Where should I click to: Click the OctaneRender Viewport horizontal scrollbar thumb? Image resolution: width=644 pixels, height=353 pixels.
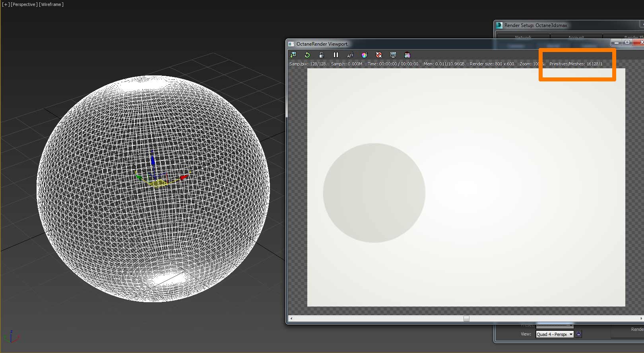point(466,318)
